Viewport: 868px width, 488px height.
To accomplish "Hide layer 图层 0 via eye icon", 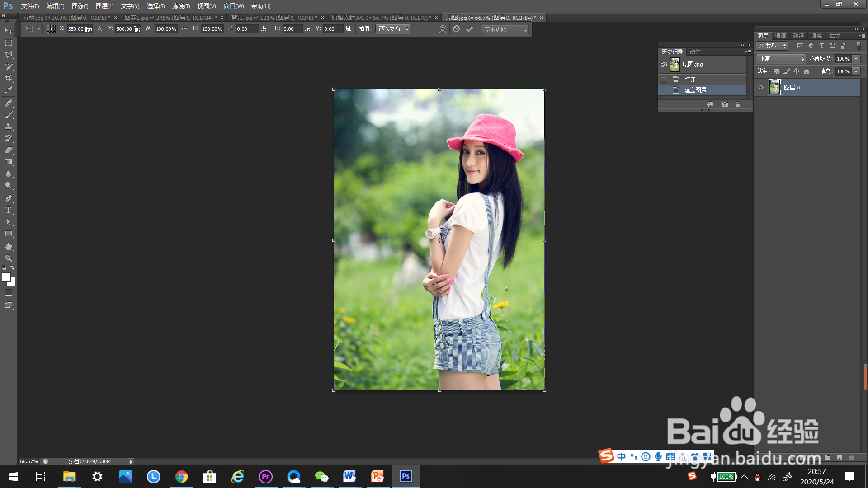I will coord(761,88).
